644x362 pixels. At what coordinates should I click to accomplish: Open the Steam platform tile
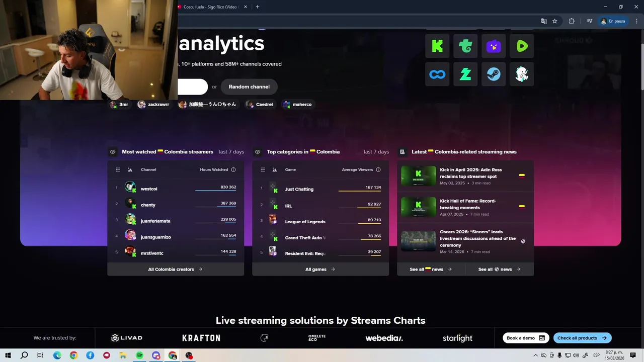[x=494, y=74]
